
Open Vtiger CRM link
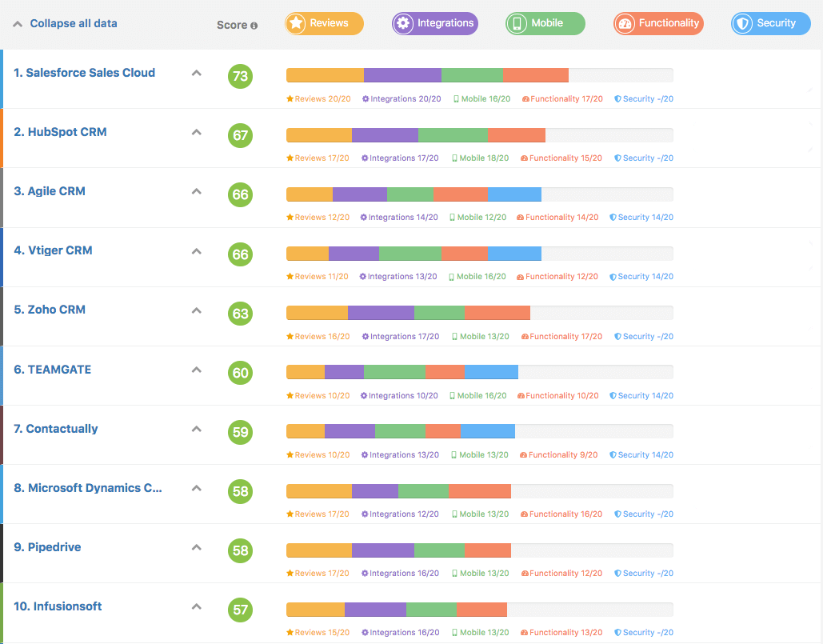tap(53, 251)
